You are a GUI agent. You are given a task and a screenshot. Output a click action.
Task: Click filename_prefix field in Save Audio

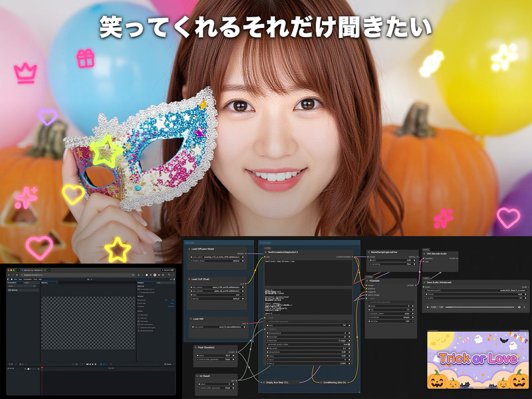coord(476,291)
